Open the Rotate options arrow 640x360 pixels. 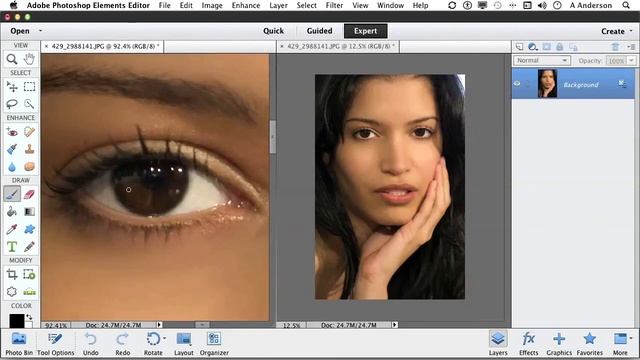164,338
